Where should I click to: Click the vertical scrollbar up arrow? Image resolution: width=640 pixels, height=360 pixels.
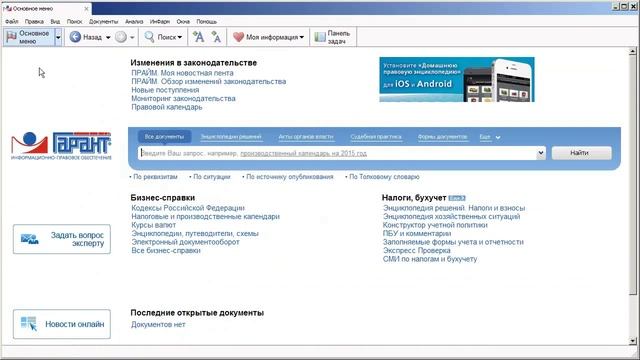tap(633, 51)
